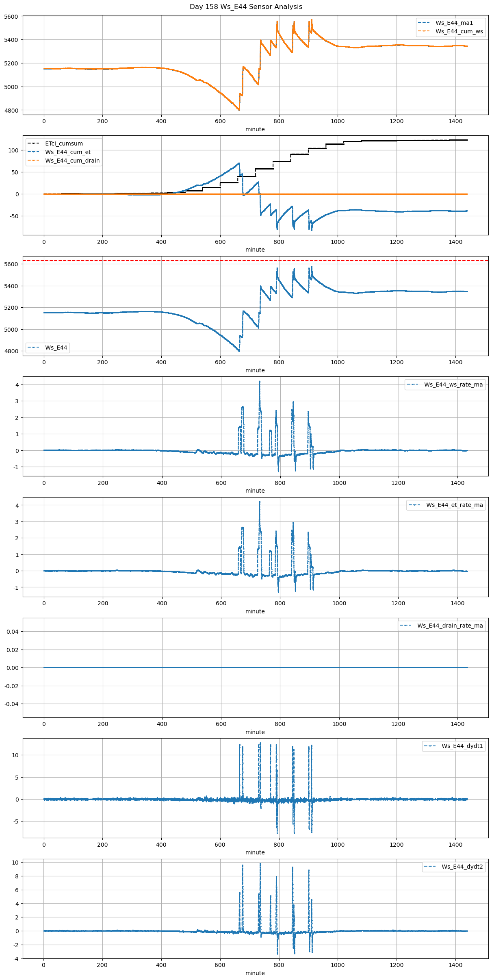492x980 pixels.
Task: Click the -0.04 y-axis tick label
Action: coord(11,704)
